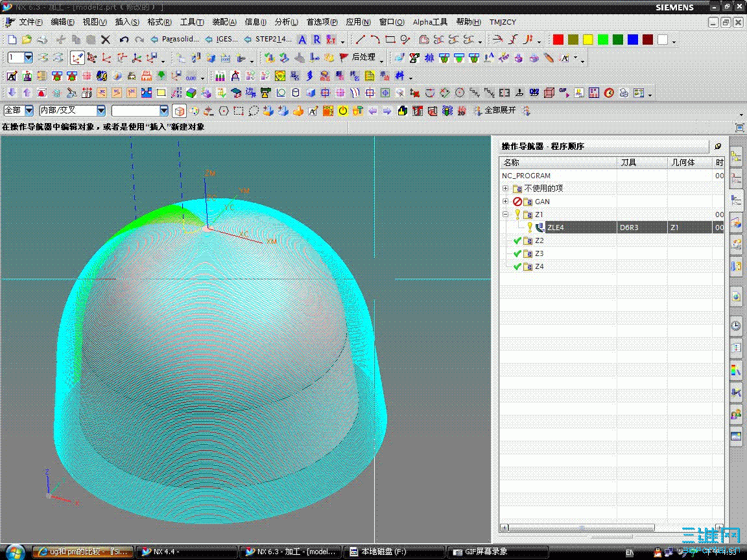747x560 pixels.
Task: Click the New file icon
Action: click(x=12, y=40)
